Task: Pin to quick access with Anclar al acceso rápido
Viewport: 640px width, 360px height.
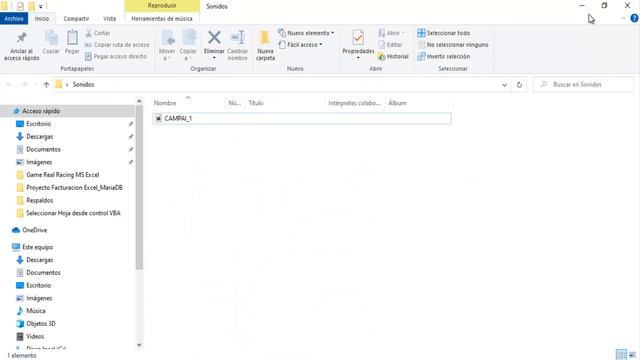Action: [x=21, y=46]
